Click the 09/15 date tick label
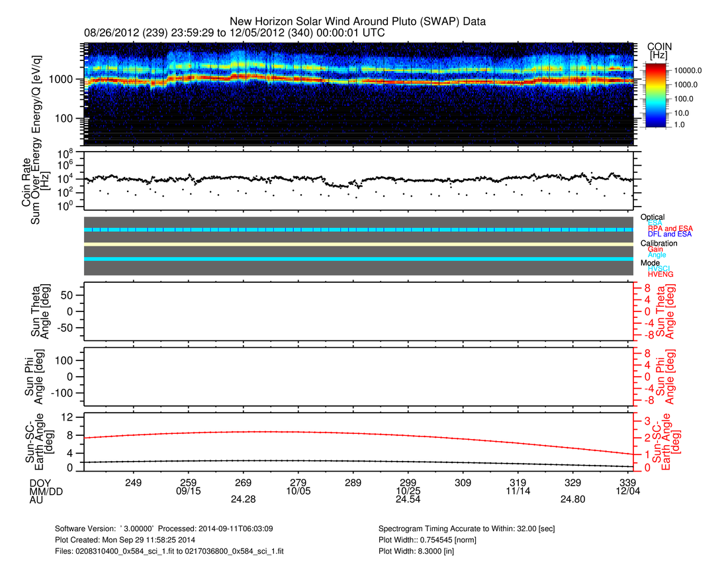Viewport: 728px width, 563px height. [189, 491]
